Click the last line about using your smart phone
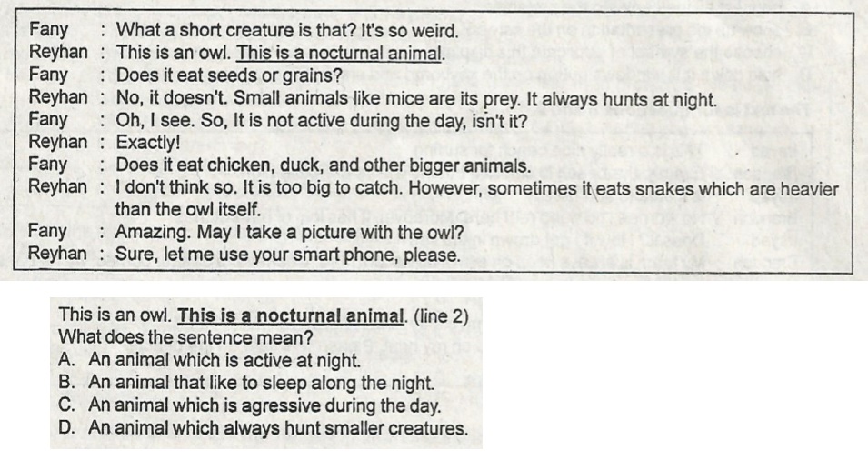The height and width of the screenshot is (470, 868). tap(288, 255)
